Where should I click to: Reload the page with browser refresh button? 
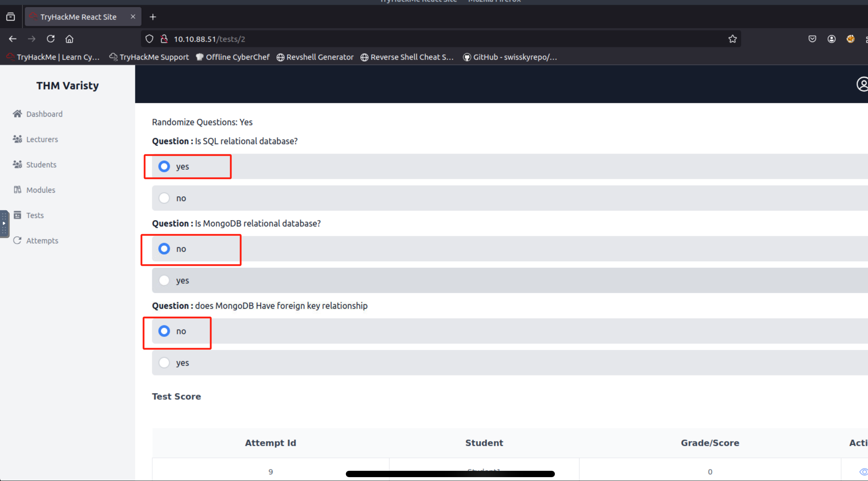[x=51, y=39]
